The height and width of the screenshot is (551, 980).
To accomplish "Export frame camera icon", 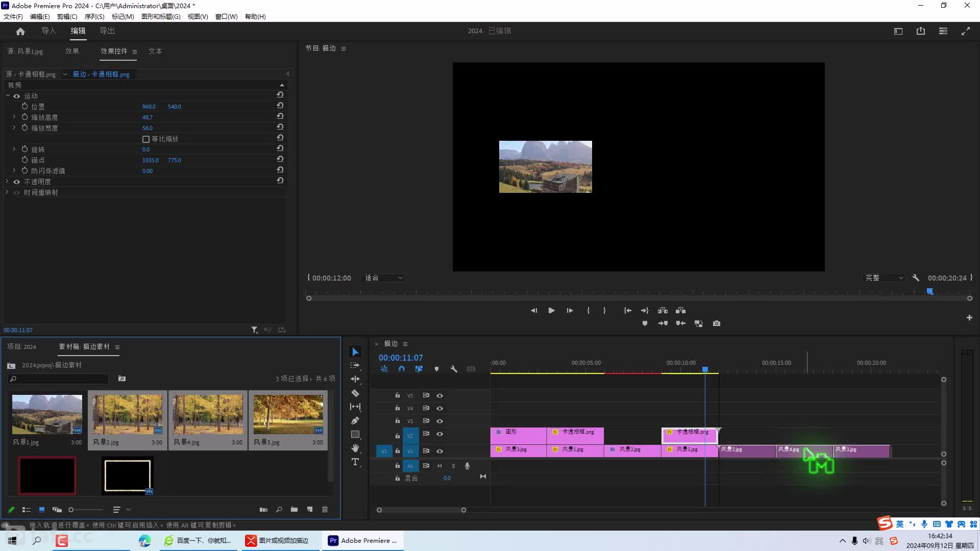I will pos(717,323).
